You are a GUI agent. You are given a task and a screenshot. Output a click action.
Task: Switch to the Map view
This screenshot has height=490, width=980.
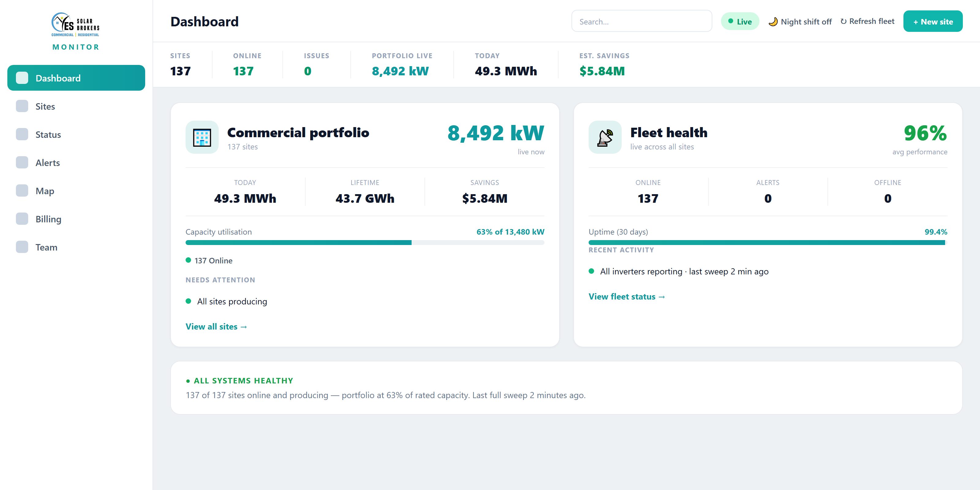76,190
